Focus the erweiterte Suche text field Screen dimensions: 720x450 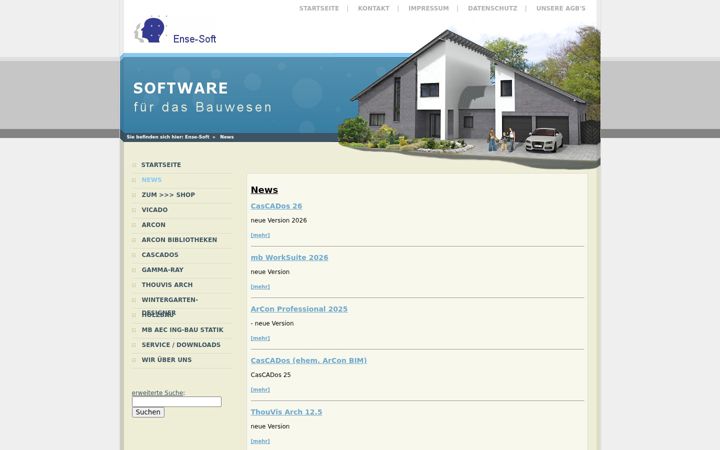point(177,402)
